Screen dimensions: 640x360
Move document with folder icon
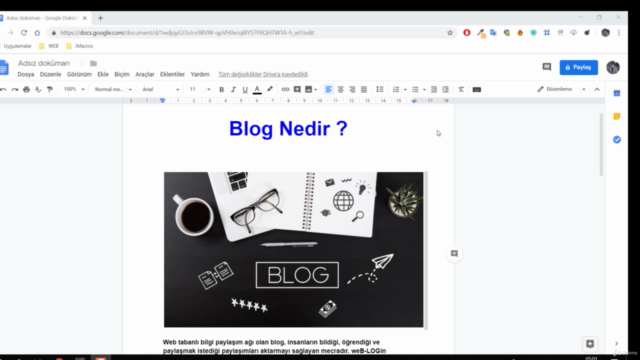pos(93,63)
